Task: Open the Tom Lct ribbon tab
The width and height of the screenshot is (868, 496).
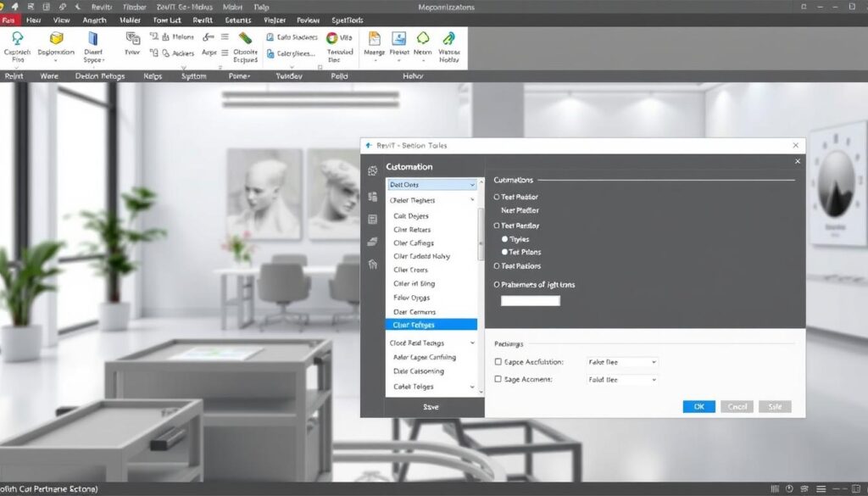Action: [167, 20]
